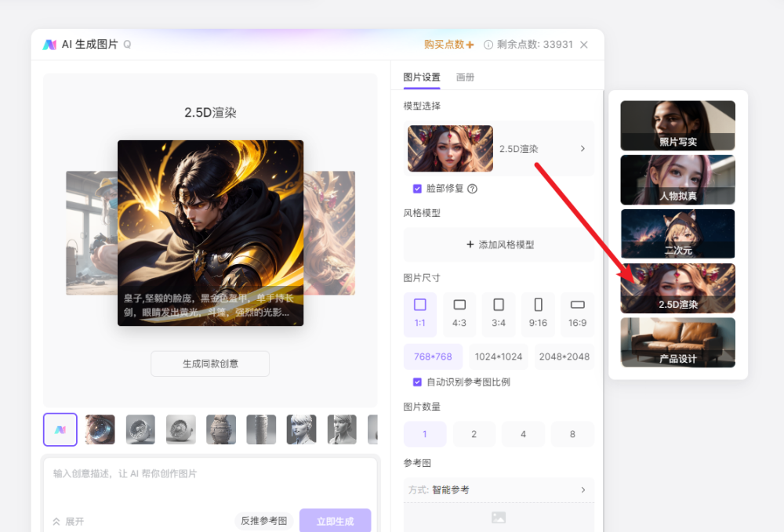Click the 反推参考图 button
The width and height of the screenshot is (784, 532).
(264, 521)
